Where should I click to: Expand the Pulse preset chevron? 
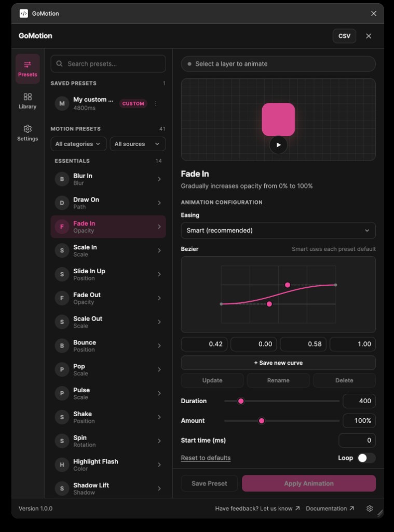pyautogui.click(x=159, y=393)
